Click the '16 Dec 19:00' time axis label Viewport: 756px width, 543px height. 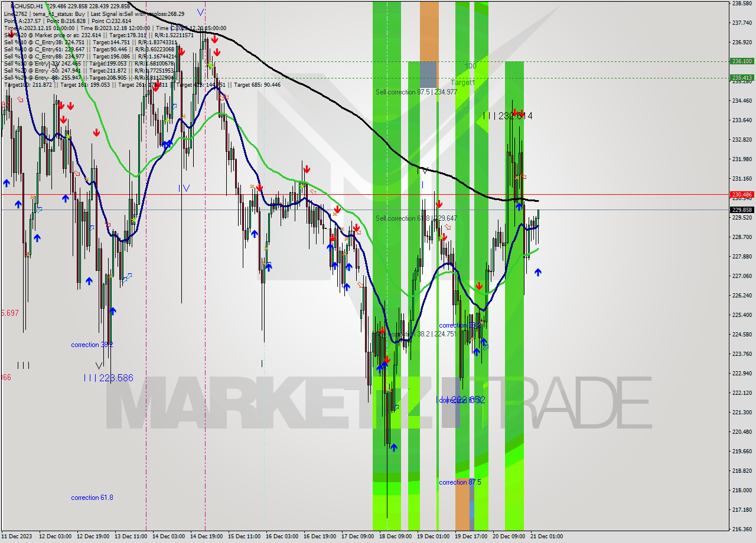(320, 537)
